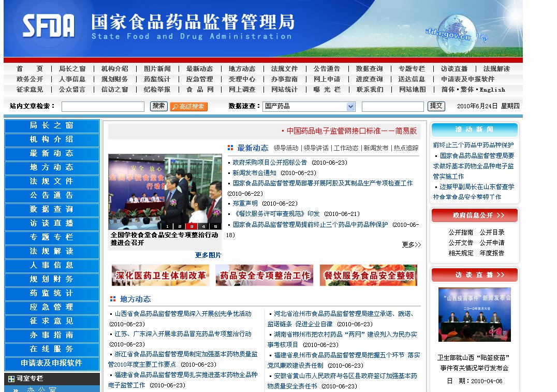Click the slideshow number 1 marker

(167, 226)
